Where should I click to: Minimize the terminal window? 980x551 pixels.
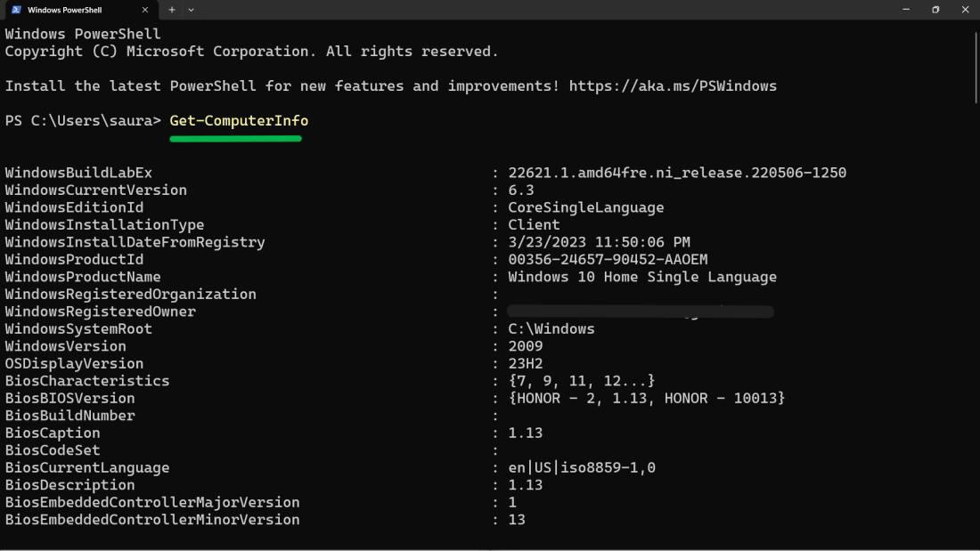pyautogui.click(x=906, y=10)
